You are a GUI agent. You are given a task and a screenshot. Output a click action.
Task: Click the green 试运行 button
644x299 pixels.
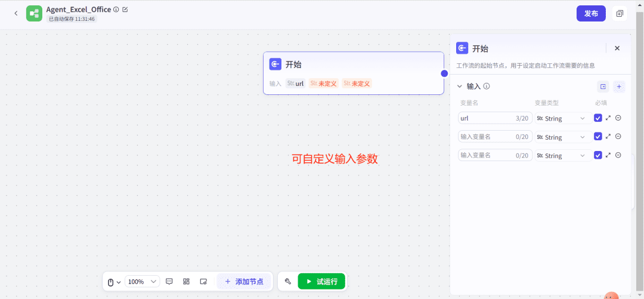point(321,281)
